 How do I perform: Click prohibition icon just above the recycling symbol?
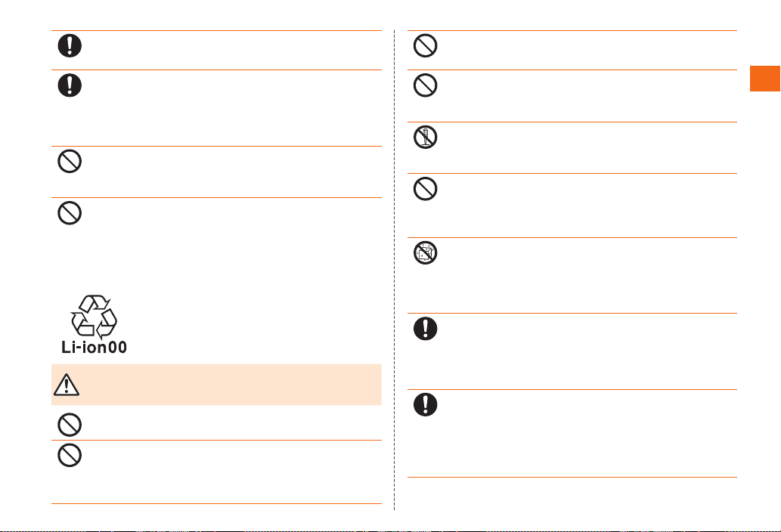(x=70, y=213)
